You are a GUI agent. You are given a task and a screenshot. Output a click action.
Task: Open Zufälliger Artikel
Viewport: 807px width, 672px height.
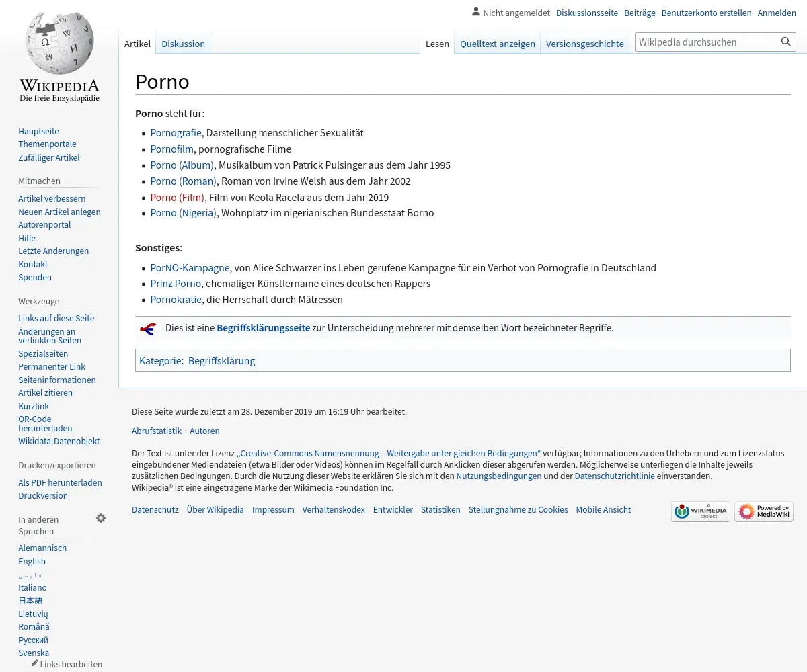point(49,157)
